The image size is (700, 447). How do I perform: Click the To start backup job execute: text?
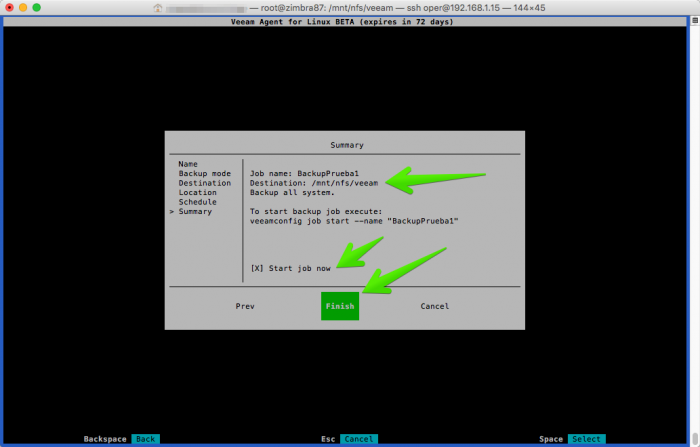pyautogui.click(x=316, y=211)
